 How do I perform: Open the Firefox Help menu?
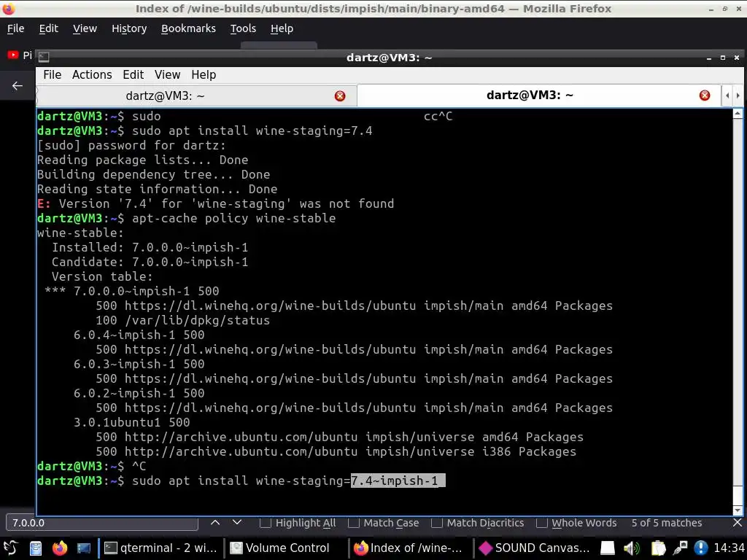point(282,28)
